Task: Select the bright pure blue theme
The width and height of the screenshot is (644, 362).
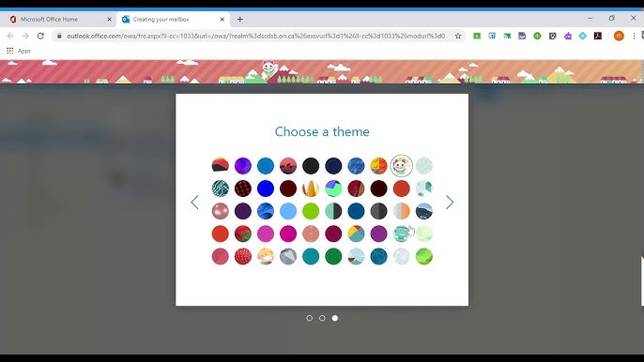Action: (266, 189)
